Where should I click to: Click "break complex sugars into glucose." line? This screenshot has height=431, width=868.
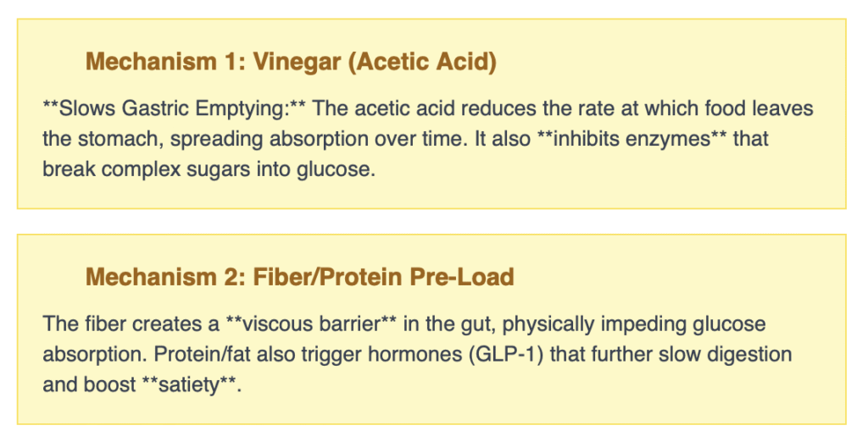coord(208,168)
